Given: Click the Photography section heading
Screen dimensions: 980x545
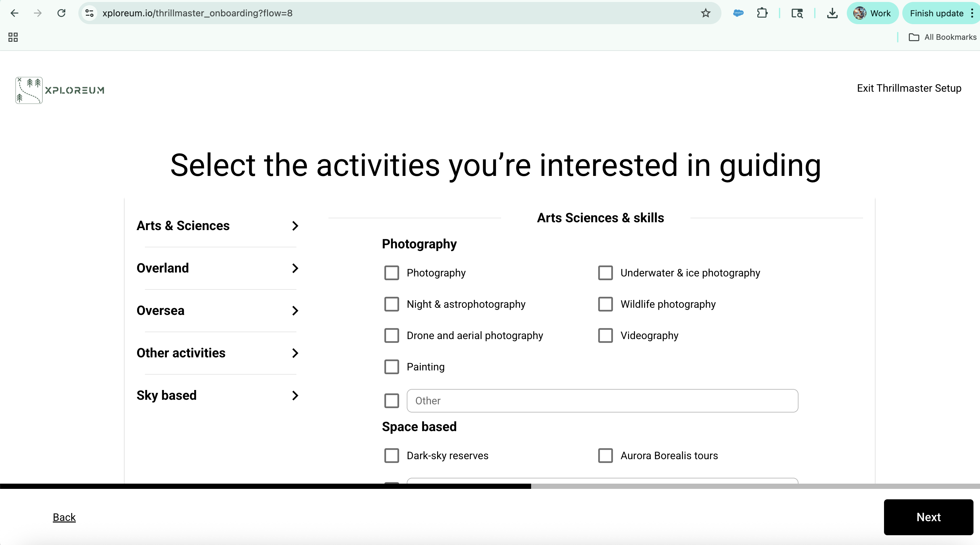Looking at the screenshot, I should click(419, 244).
